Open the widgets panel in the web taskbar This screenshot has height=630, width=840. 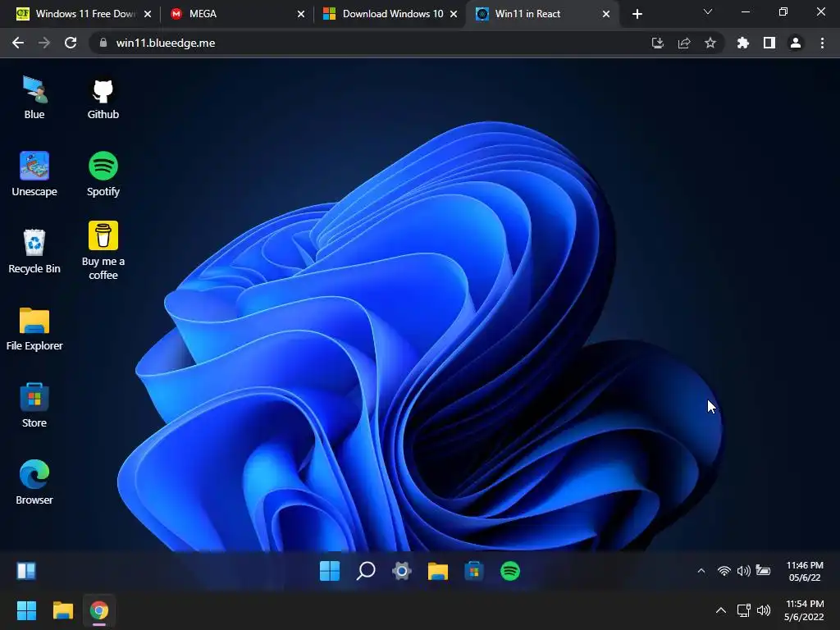click(x=26, y=571)
